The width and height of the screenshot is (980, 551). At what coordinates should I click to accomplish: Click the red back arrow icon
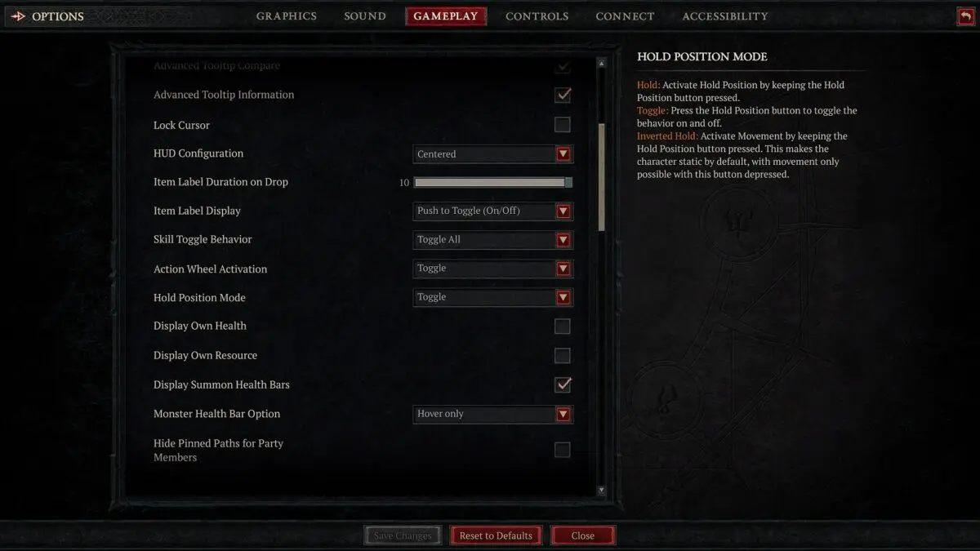pyautogui.click(x=965, y=16)
